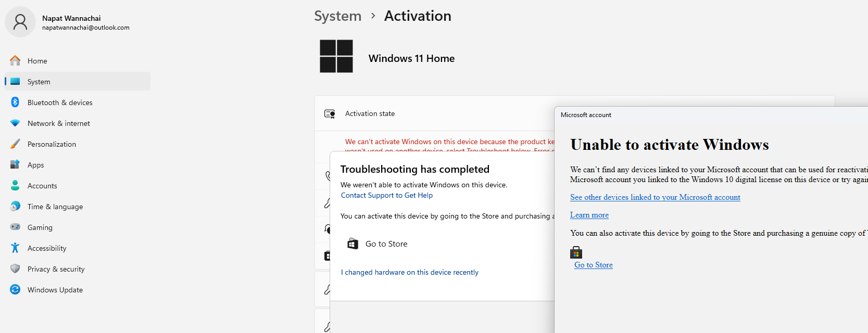The height and width of the screenshot is (333, 868).
Task: Open the Home settings page
Action: pyautogui.click(x=78, y=61)
